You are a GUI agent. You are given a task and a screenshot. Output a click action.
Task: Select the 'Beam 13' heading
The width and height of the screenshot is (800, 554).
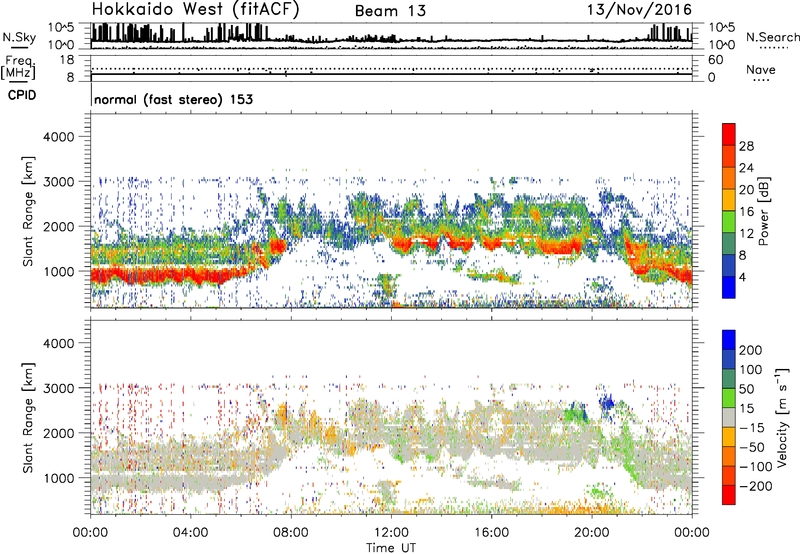tap(390, 11)
